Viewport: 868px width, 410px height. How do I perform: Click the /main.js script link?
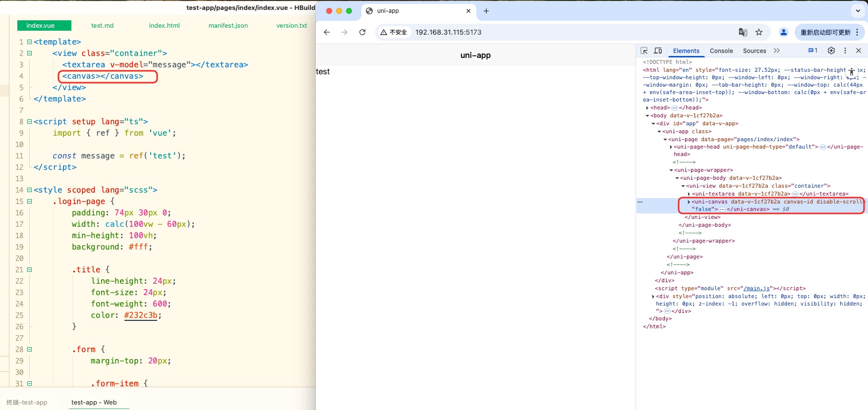756,288
